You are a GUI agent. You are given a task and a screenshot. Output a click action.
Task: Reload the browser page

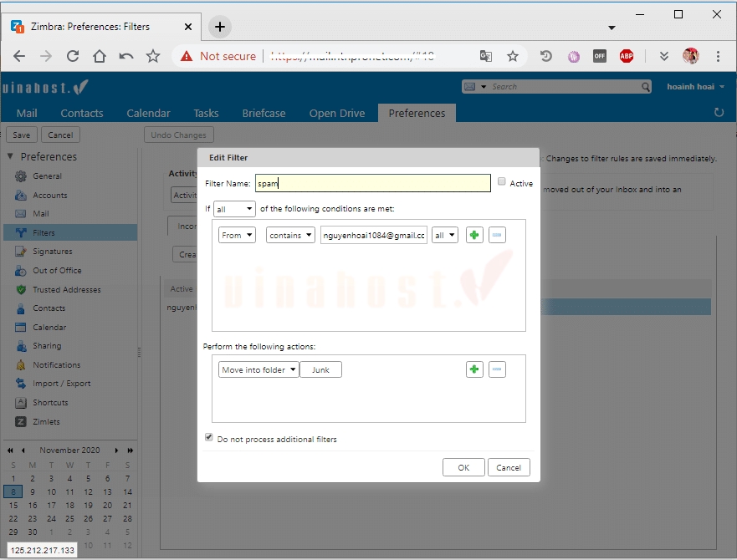click(x=73, y=56)
